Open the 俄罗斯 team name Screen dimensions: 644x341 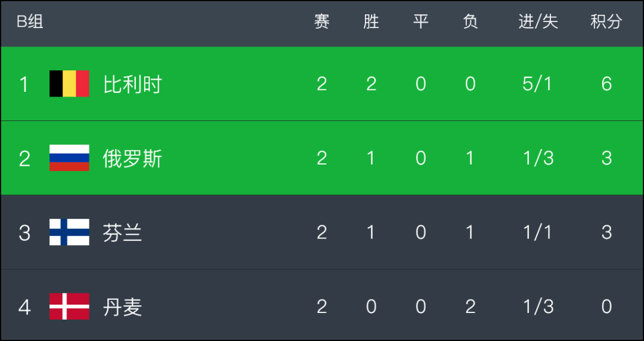click(x=132, y=159)
